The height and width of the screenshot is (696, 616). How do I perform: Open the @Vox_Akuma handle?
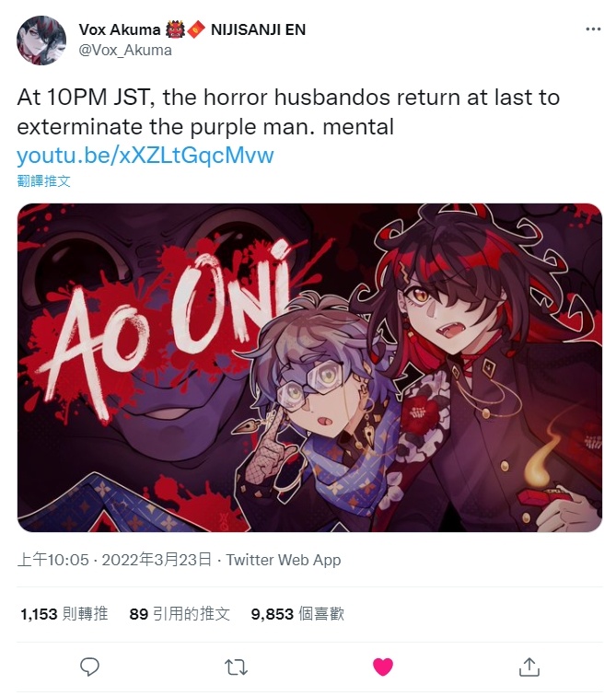[x=125, y=50]
